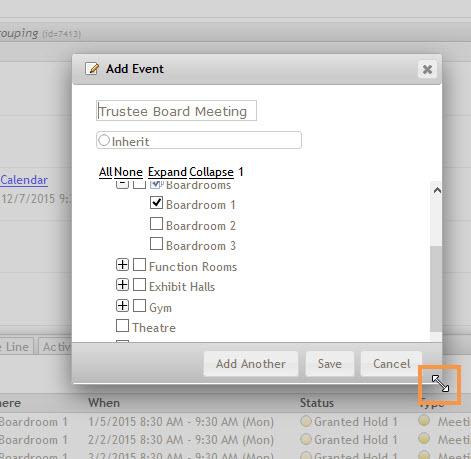Check the Function Rooms checkbox
Screen dimensions: 471x459
pos(139,265)
